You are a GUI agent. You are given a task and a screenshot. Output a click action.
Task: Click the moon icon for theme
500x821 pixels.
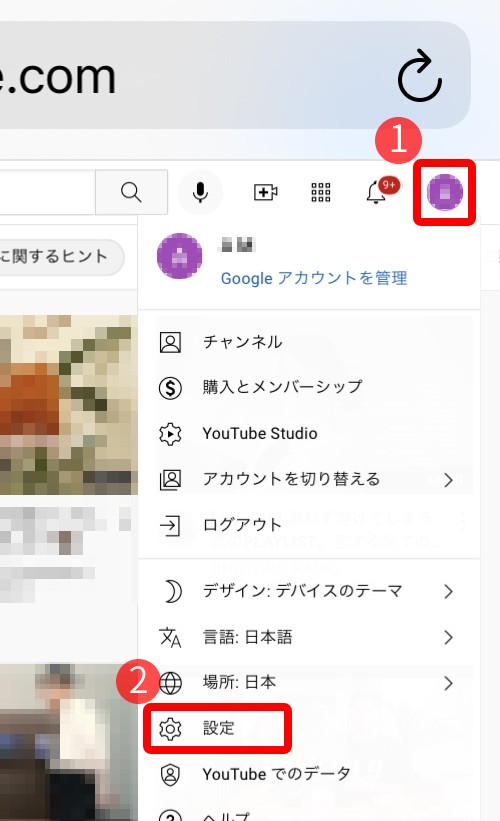(172, 592)
